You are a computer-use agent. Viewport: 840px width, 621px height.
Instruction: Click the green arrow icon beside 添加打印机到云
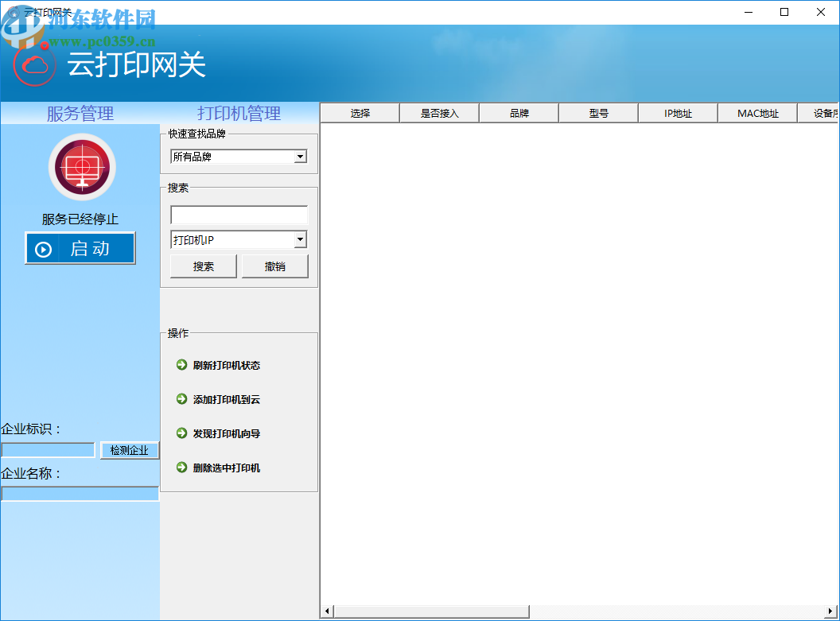(181, 400)
